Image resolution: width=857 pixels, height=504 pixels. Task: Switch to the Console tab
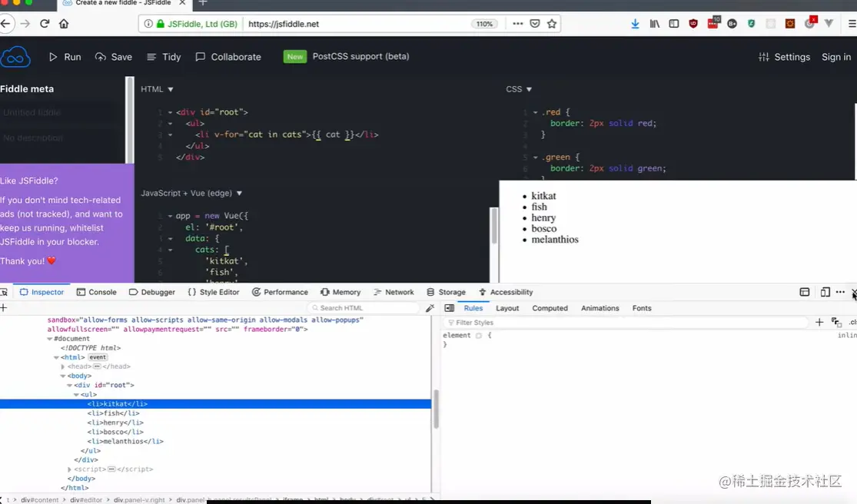[97, 292]
